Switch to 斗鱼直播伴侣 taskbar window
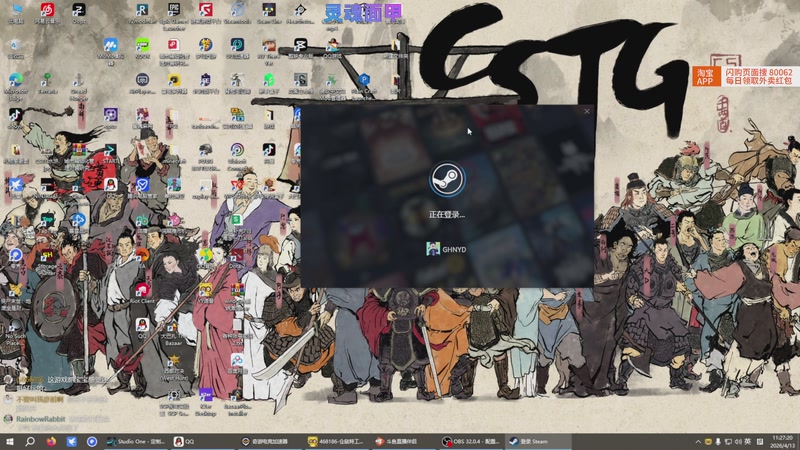This screenshot has width=800, height=450. tap(404, 441)
